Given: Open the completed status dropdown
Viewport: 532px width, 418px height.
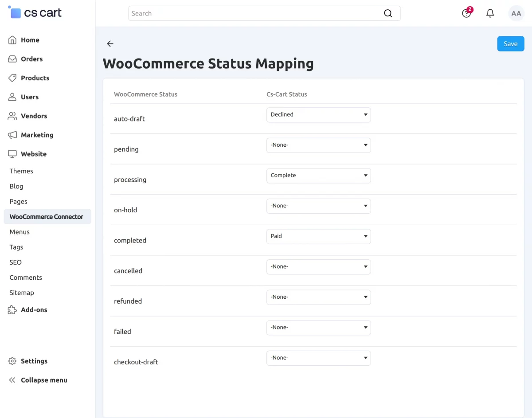Looking at the screenshot, I should click(x=318, y=236).
